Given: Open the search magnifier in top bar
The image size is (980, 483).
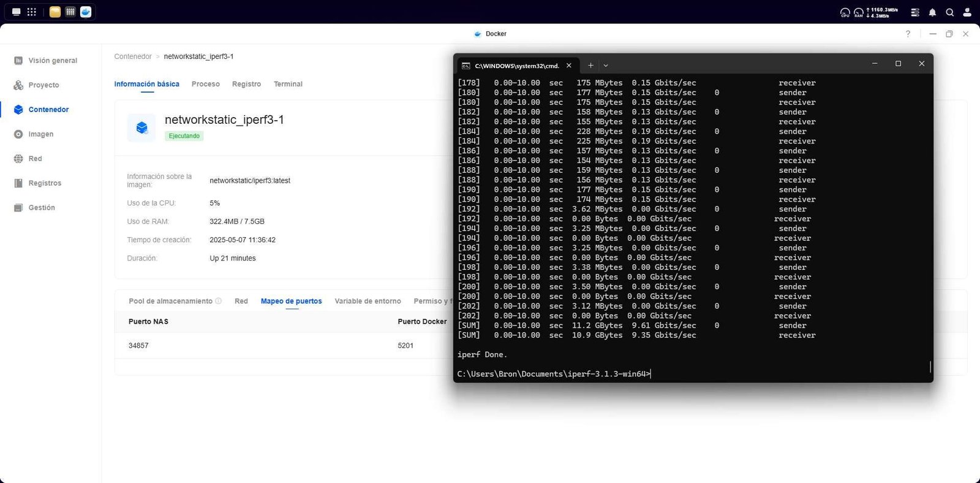Looking at the screenshot, I should click(949, 12).
